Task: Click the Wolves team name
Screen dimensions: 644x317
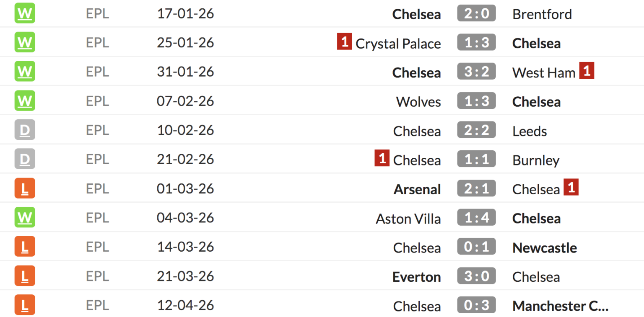Action: 418,101
